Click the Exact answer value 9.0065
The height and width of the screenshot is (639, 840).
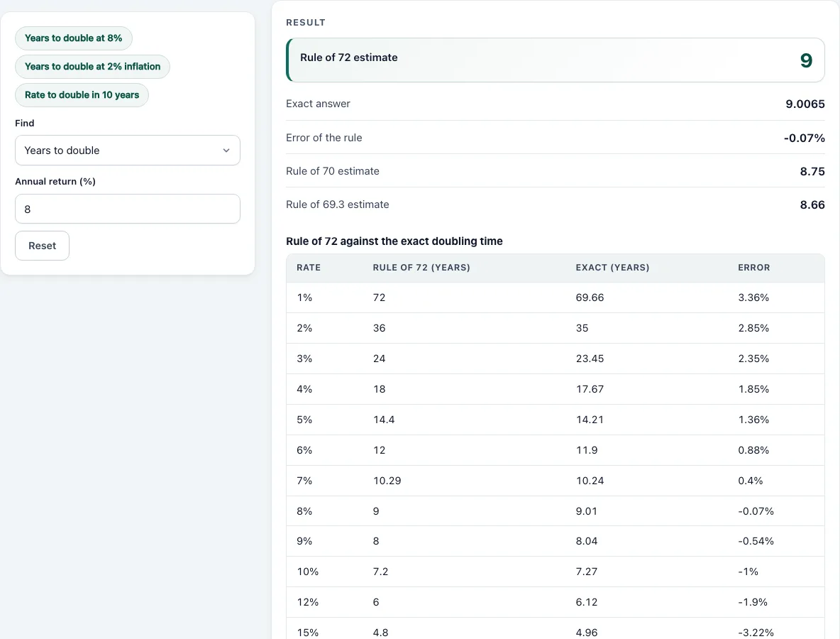805,104
